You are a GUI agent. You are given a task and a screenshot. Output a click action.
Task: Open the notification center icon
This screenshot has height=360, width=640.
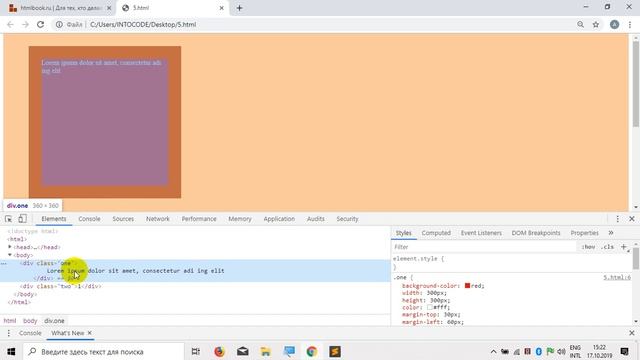[x=624, y=351]
